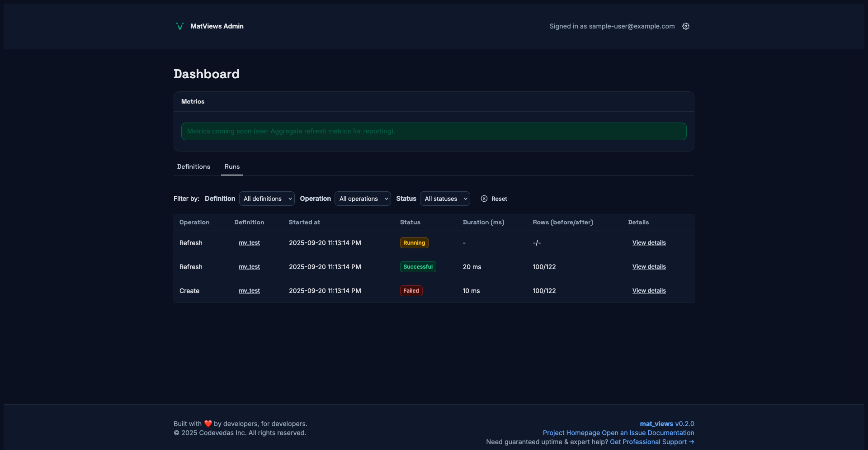Screen dimensions: 868x450
Task: Click the Reset filters circle-x icon
Action: pyautogui.click(x=484, y=199)
